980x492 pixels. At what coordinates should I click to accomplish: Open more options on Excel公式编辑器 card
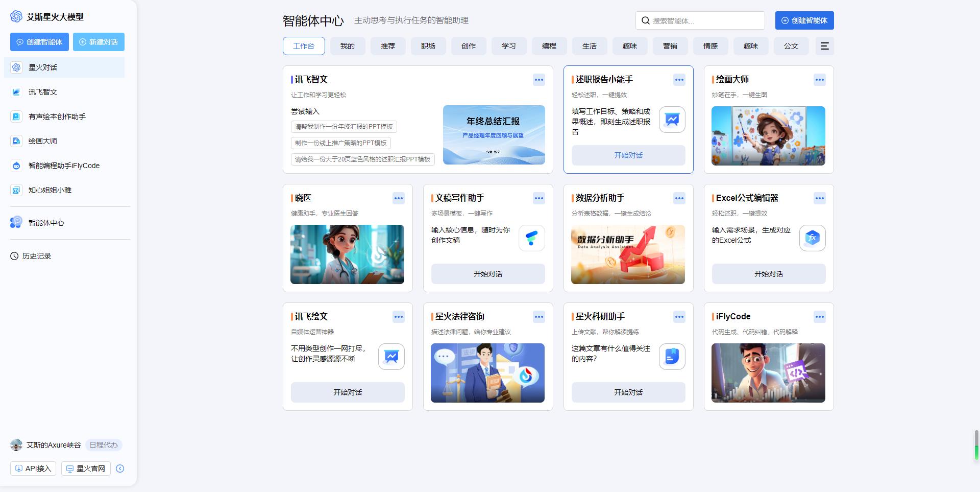(x=820, y=198)
